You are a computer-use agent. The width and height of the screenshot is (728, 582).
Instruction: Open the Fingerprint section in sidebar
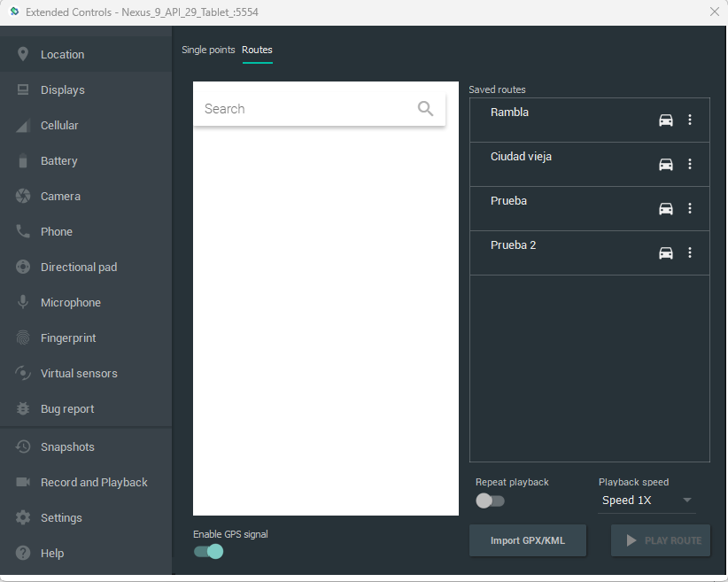tap(68, 338)
